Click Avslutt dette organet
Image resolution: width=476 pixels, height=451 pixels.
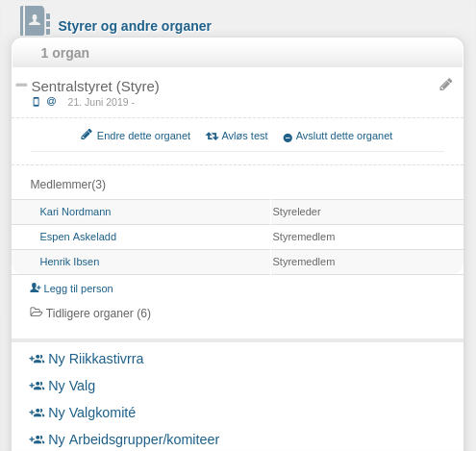point(344,136)
